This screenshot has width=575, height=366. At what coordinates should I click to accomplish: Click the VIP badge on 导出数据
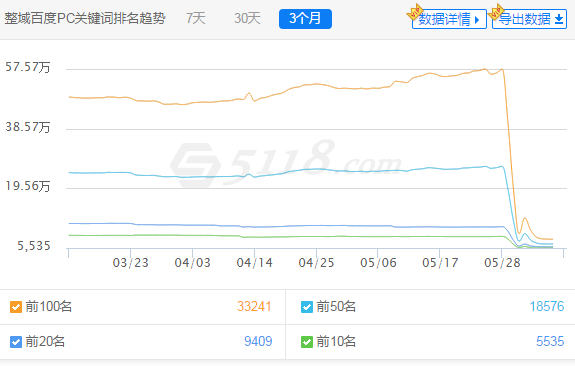point(496,11)
